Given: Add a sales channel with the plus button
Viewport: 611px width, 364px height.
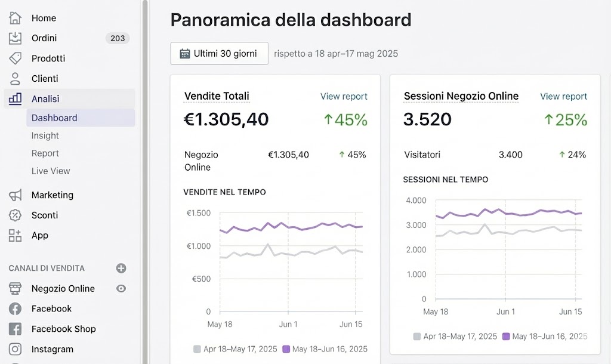Looking at the screenshot, I should [121, 268].
